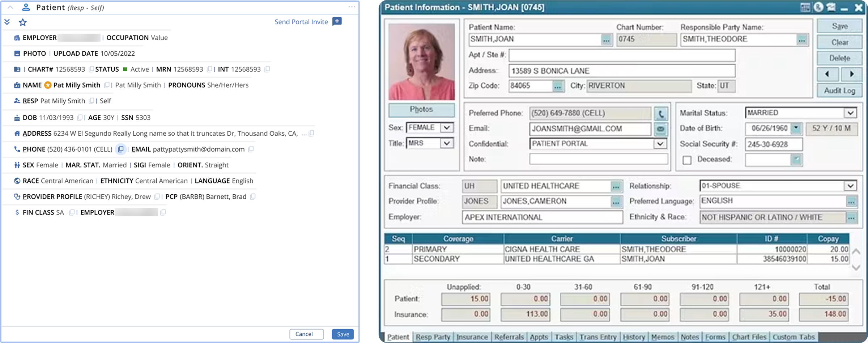Select the PRIMARY coverage row
The height and width of the screenshot is (343, 868).
(616, 249)
